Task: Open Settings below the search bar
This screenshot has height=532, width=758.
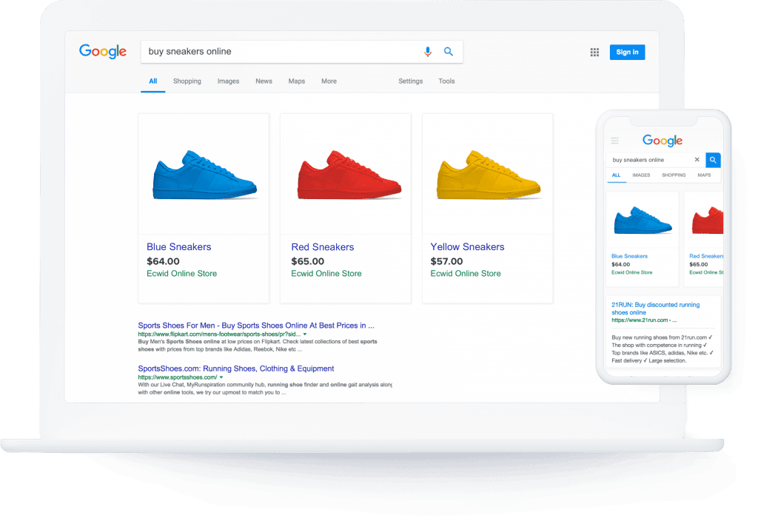Action: (x=410, y=81)
